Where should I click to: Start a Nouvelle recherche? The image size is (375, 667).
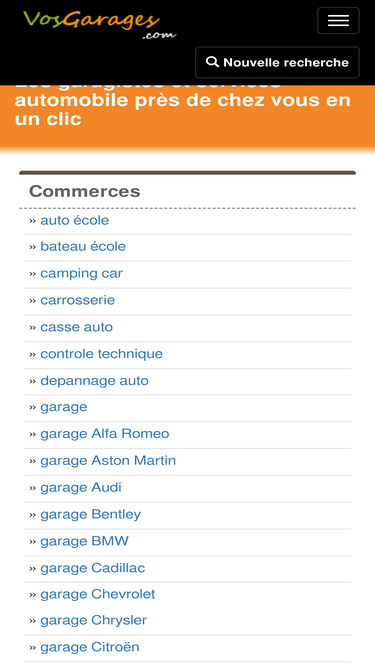point(277,63)
